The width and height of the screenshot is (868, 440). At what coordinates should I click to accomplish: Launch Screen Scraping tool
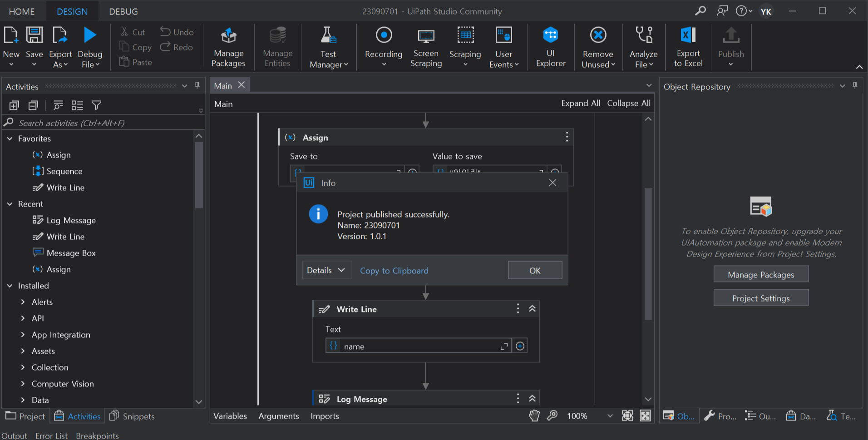tap(426, 47)
